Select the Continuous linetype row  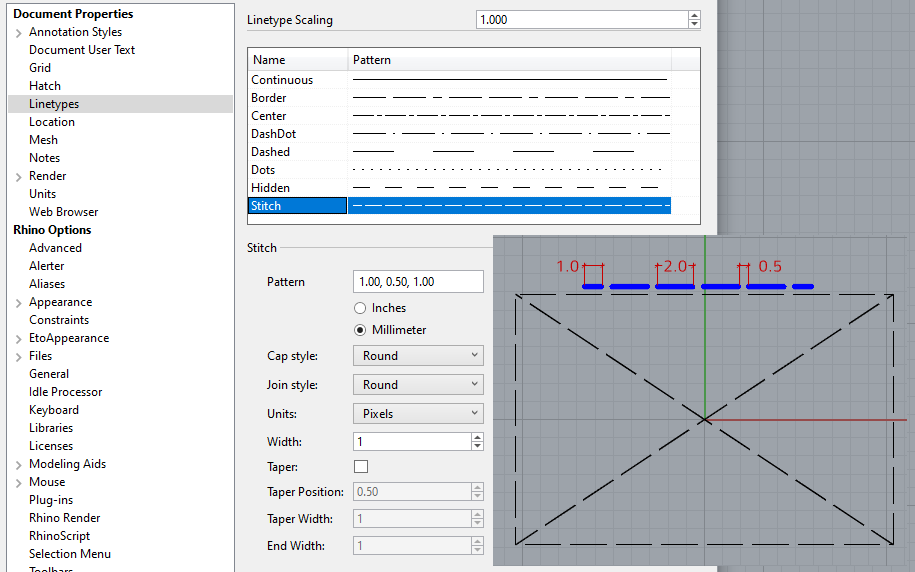click(459, 80)
